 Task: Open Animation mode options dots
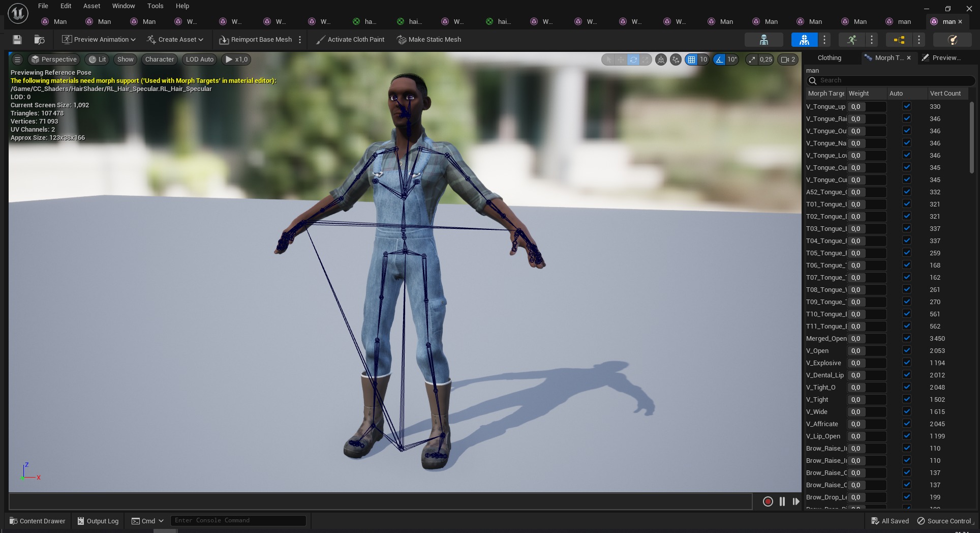(x=872, y=40)
